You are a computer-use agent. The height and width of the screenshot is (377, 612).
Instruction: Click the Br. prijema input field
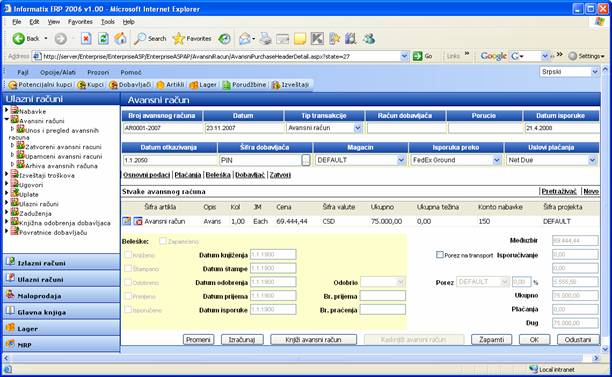382,296
